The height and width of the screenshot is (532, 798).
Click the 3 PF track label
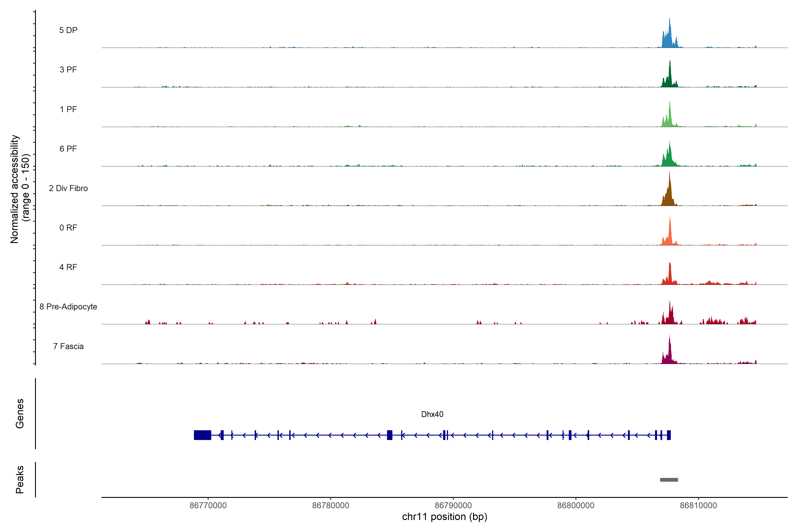pos(68,70)
